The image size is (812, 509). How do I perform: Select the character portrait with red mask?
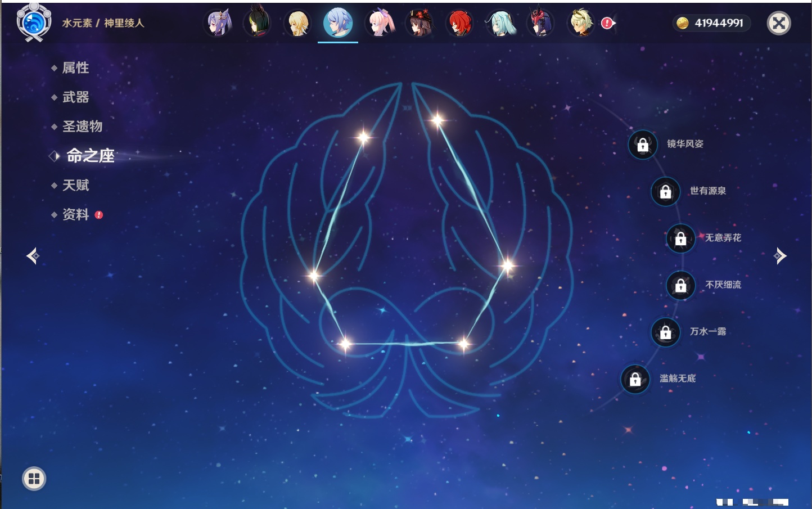tap(540, 23)
